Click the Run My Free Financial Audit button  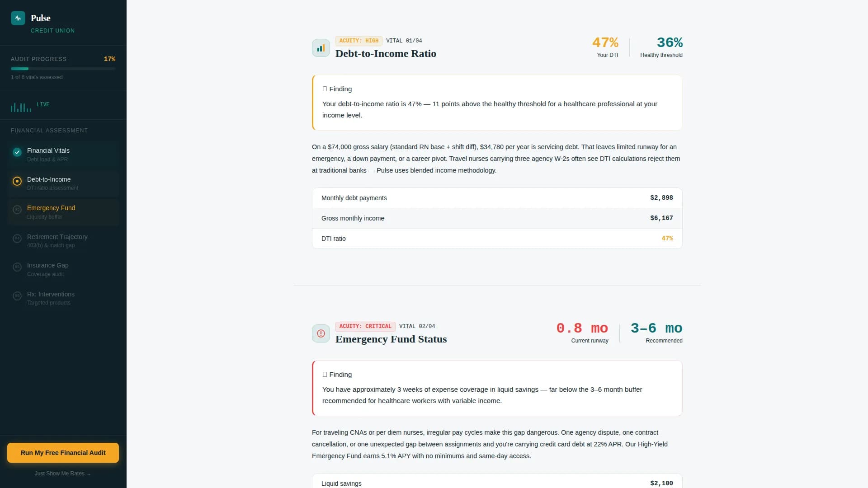pyautogui.click(x=63, y=452)
